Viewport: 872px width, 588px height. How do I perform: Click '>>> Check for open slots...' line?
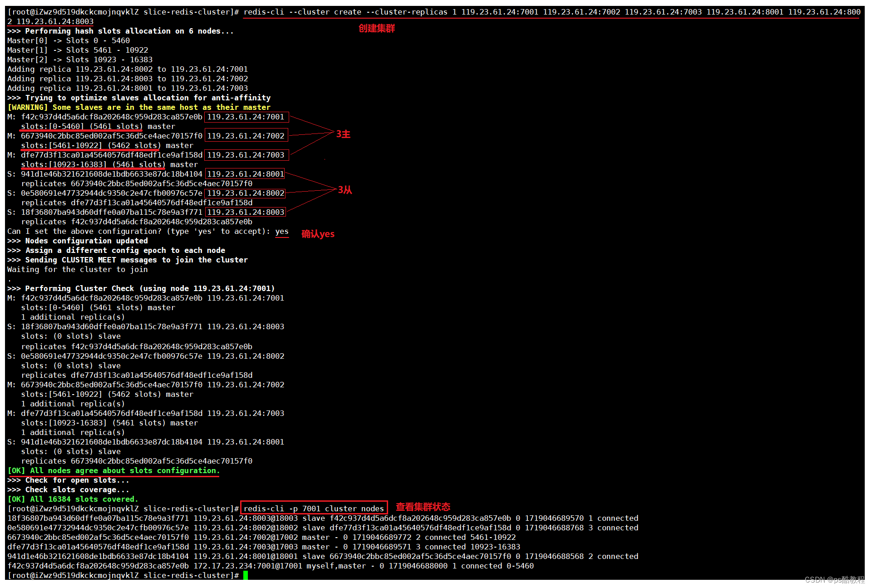[69, 480]
